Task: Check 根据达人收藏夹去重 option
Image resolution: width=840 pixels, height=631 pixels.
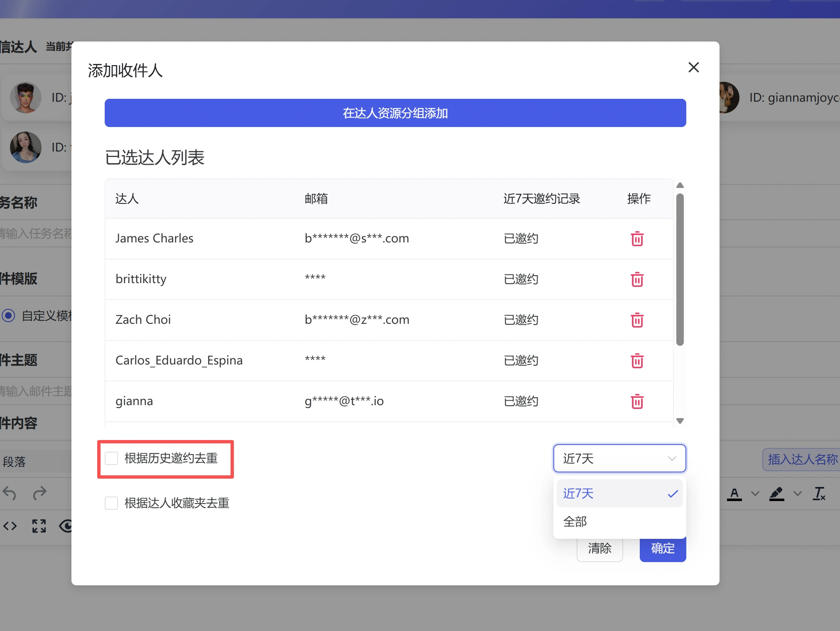Action: coord(111,503)
